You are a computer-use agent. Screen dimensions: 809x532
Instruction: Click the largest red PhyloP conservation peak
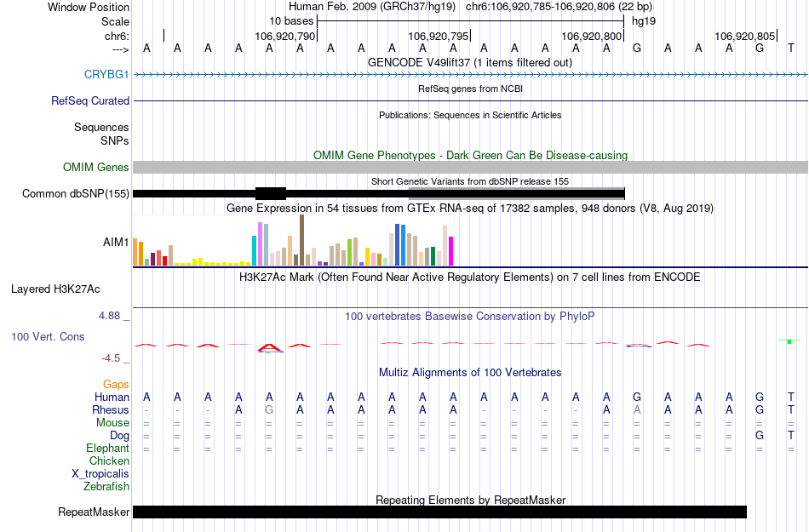click(269, 347)
